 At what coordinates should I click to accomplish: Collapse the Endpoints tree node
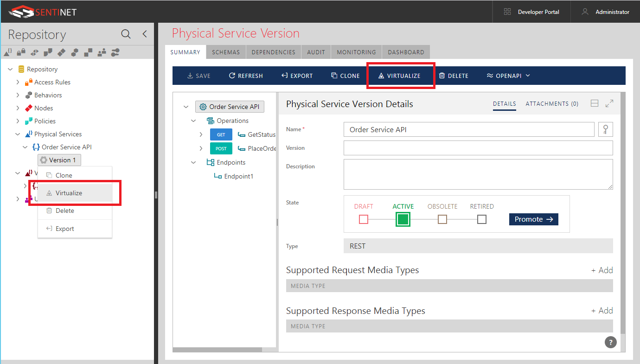pos(194,162)
